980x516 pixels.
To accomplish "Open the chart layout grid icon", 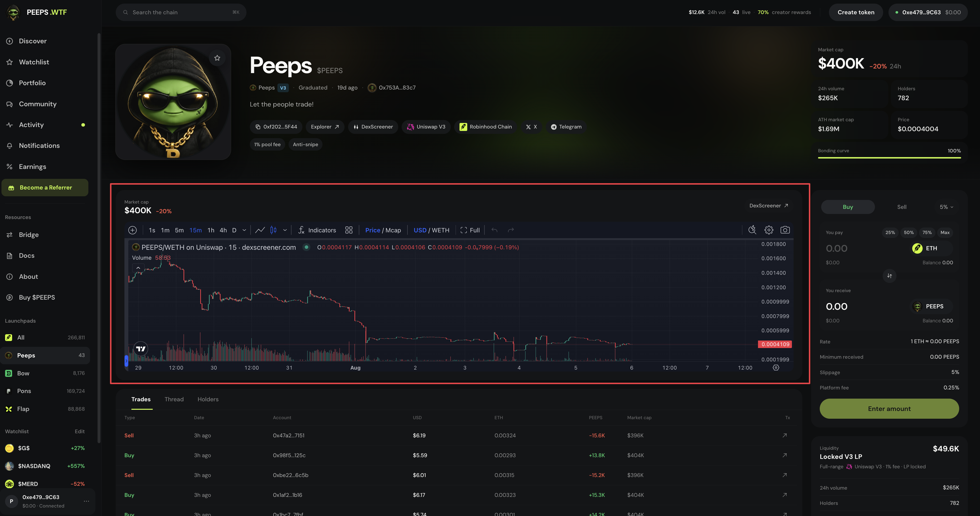I will 349,230.
